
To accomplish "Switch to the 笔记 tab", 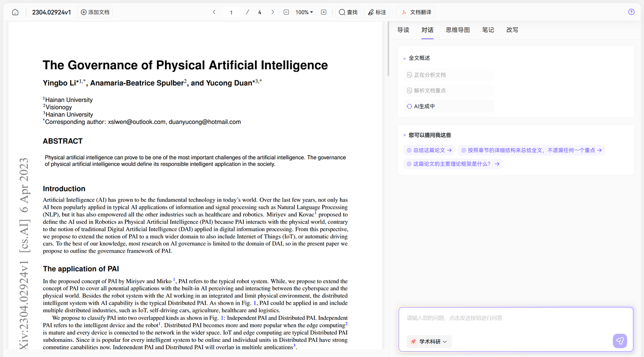I will pos(488,30).
